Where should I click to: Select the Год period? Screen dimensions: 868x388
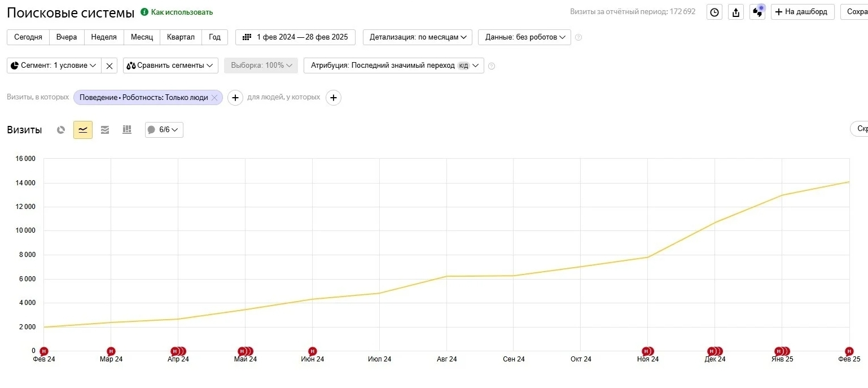[x=214, y=37]
